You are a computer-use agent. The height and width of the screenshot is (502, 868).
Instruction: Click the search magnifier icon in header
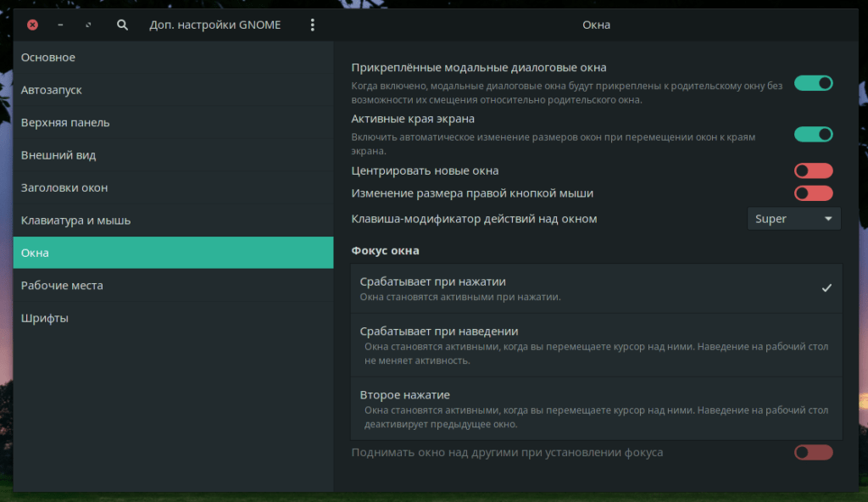[x=123, y=25]
